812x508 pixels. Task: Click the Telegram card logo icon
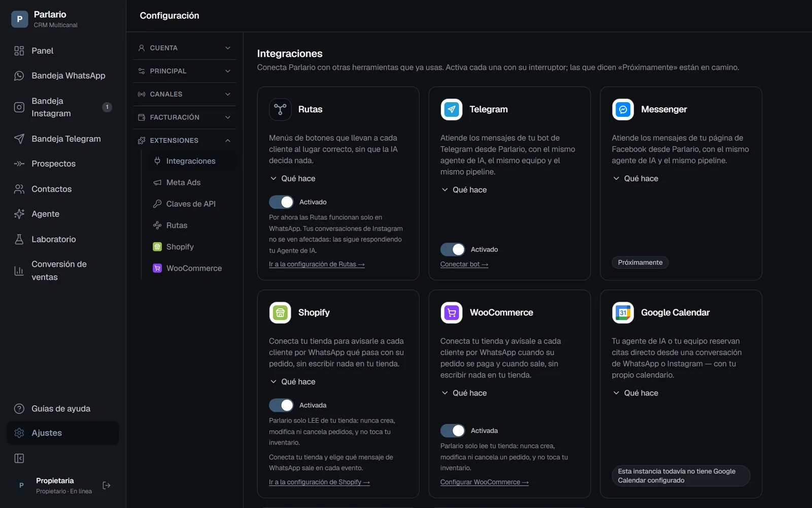[452, 109]
